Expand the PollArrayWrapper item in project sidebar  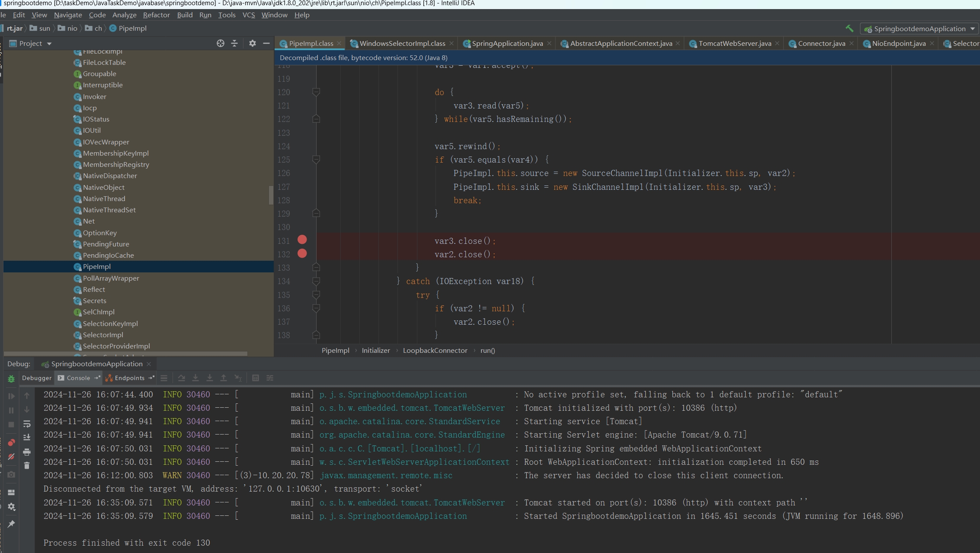(x=110, y=278)
